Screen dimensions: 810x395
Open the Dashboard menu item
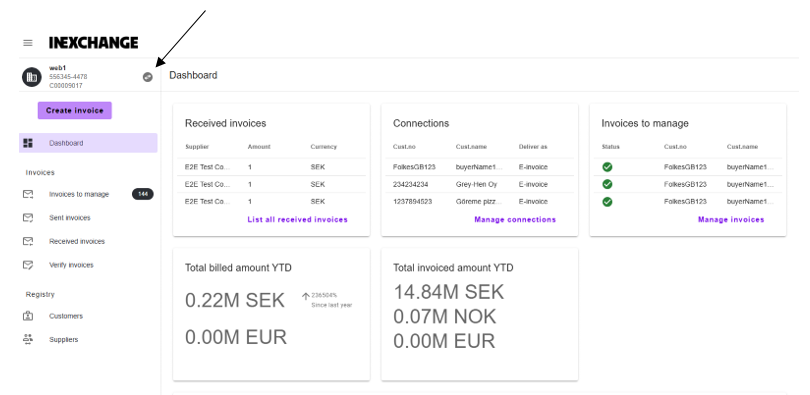(88, 143)
